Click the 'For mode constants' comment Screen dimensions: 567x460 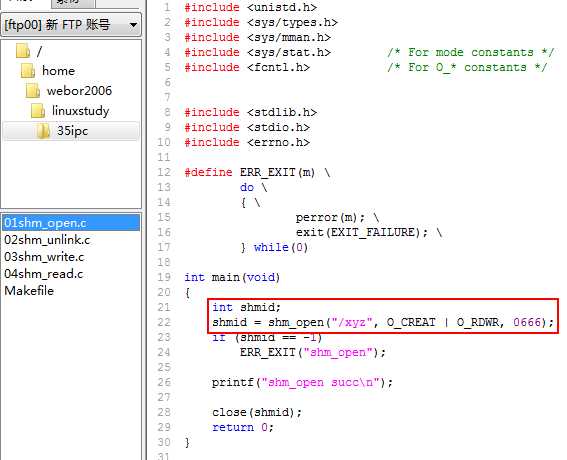(x=470, y=52)
